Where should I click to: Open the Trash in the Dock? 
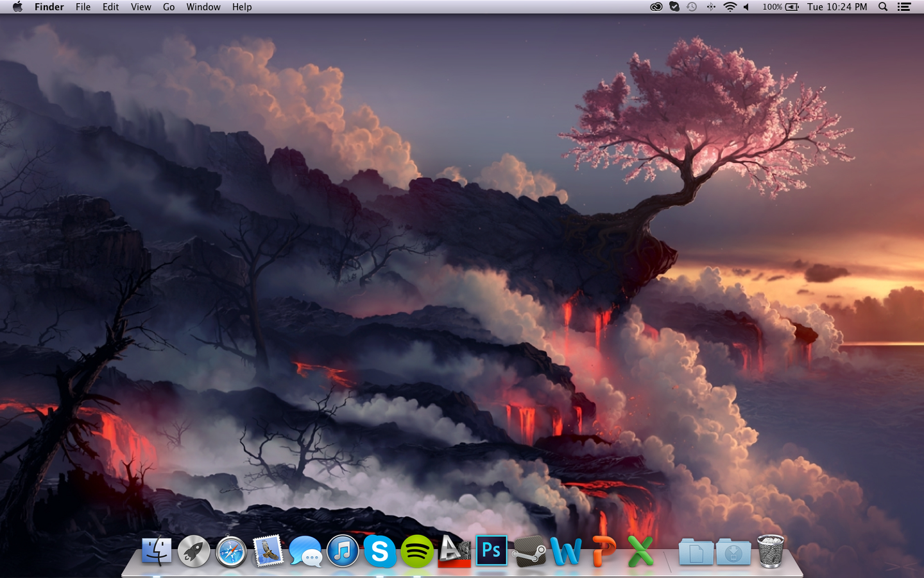coord(771,551)
